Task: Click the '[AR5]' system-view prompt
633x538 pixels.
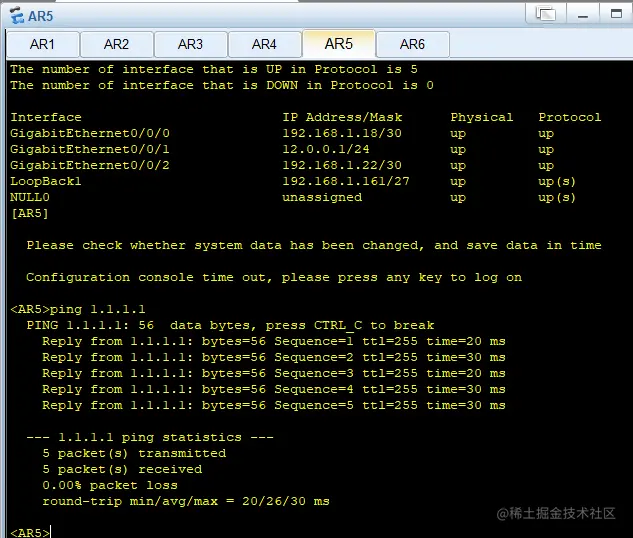Action: click(30, 213)
